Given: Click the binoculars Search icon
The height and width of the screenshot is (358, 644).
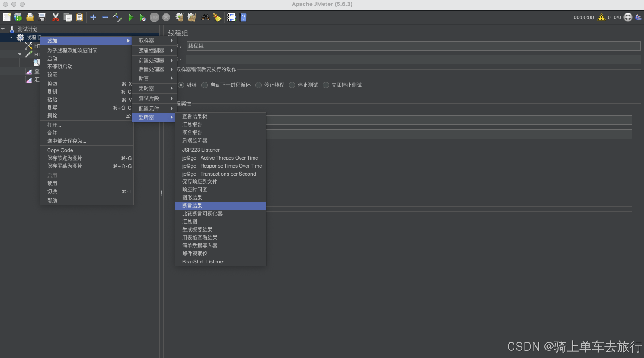Looking at the screenshot, I should (205, 17).
